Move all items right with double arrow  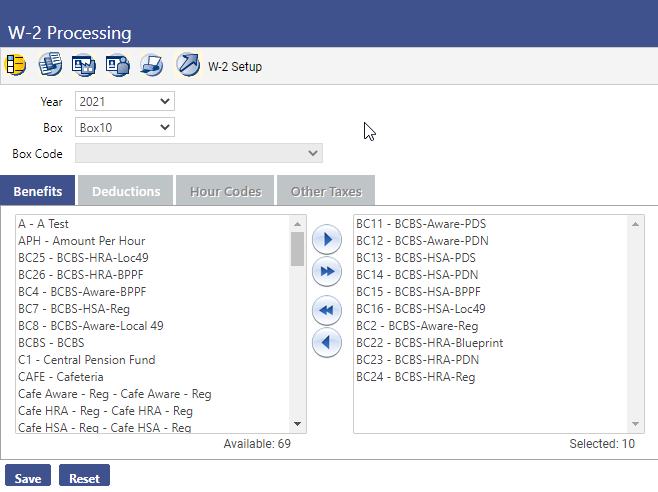(325, 272)
